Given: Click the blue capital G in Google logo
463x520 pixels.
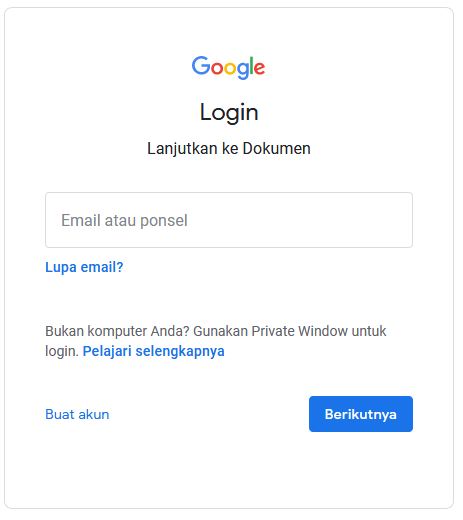Looking at the screenshot, I should pos(201,65).
